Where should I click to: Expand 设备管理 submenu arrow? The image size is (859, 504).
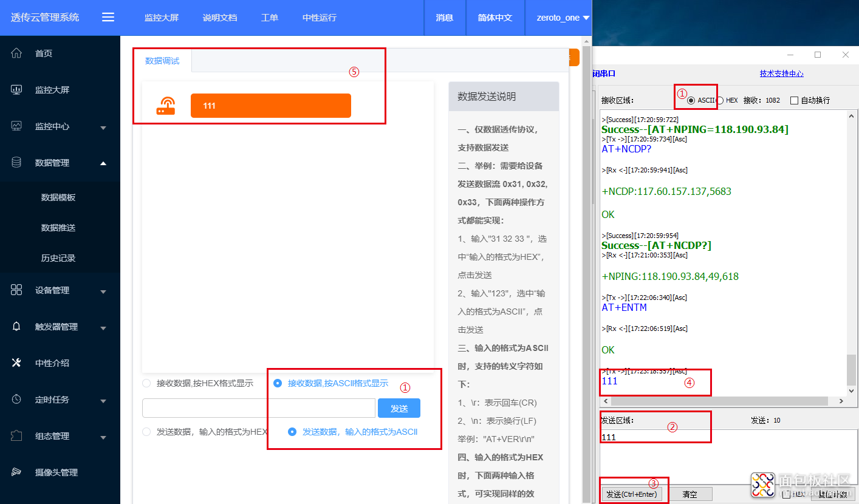pyautogui.click(x=103, y=292)
